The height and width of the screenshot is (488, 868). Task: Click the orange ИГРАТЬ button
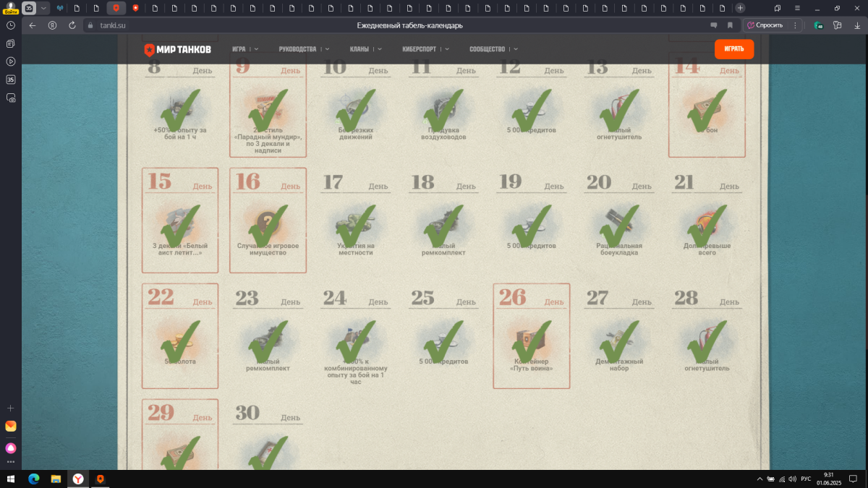tap(734, 49)
